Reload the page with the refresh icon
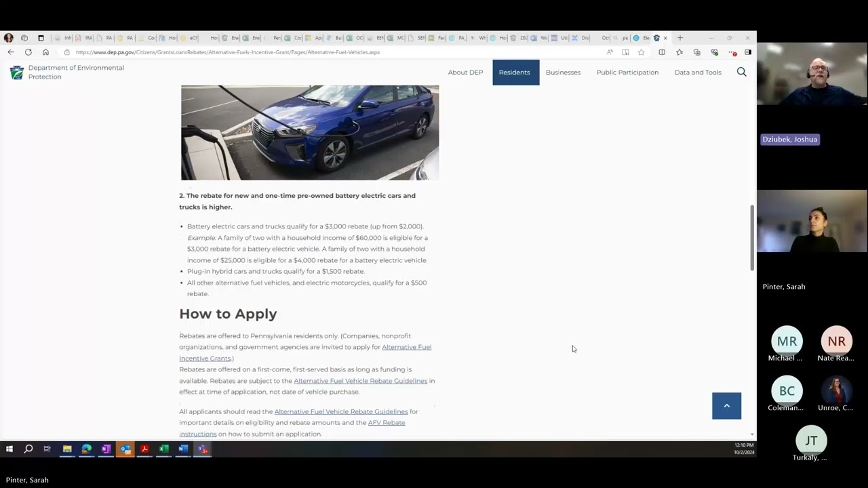 (28, 52)
